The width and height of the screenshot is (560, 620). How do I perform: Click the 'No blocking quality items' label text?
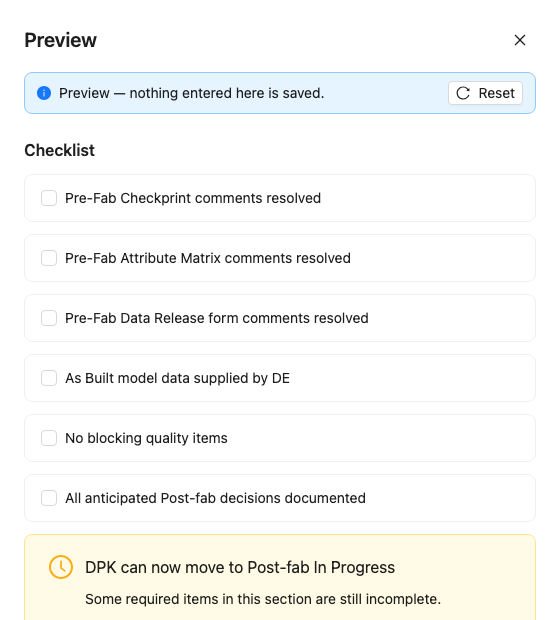tap(146, 438)
